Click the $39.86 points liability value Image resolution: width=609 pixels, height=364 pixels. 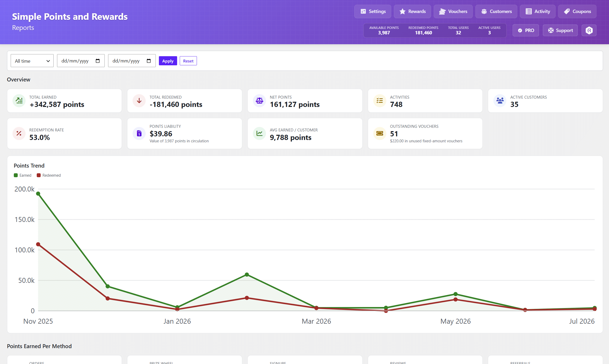pos(161,134)
